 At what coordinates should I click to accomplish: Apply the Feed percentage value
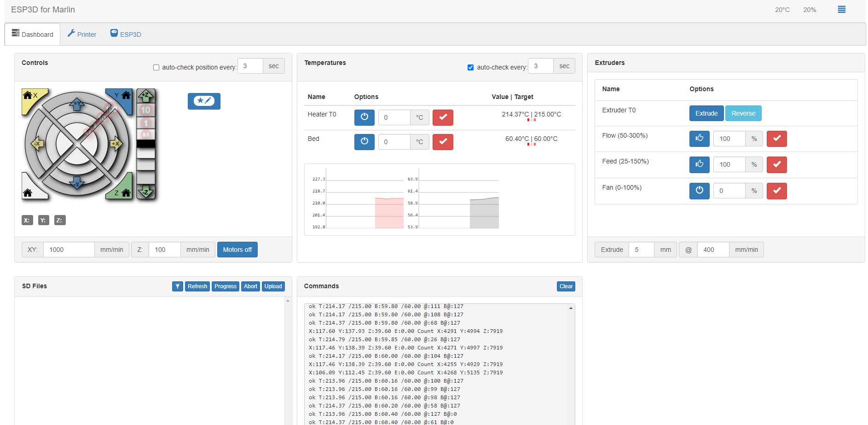click(x=777, y=164)
